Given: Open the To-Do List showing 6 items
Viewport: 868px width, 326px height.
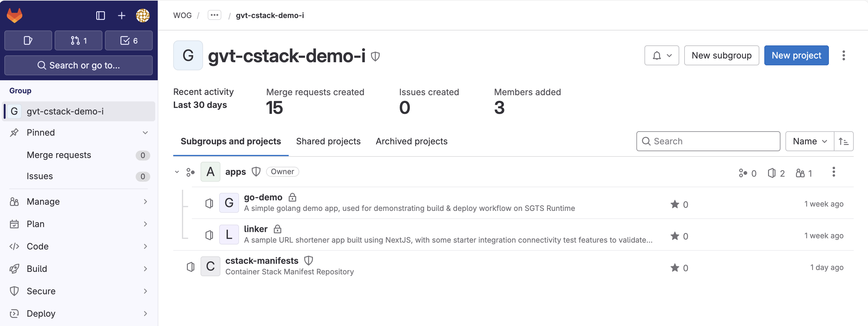Looking at the screenshot, I should [x=129, y=40].
